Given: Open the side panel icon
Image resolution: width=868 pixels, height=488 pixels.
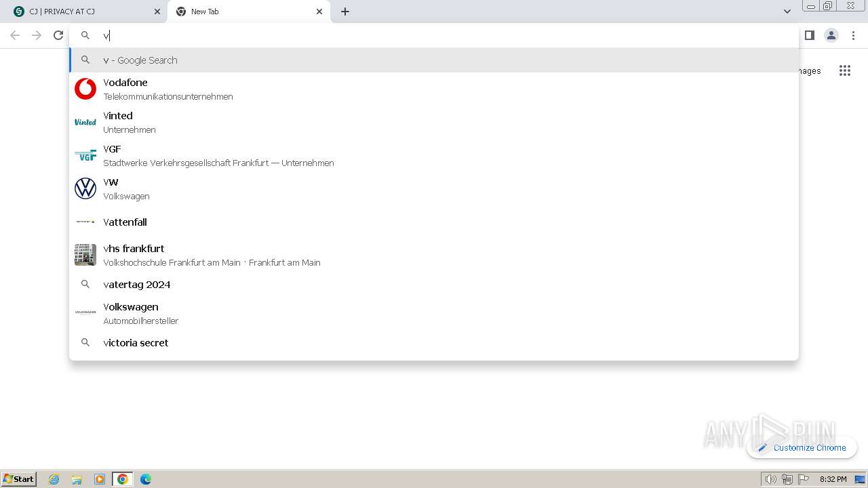Looking at the screenshot, I should pyautogui.click(x=809, y=35).
